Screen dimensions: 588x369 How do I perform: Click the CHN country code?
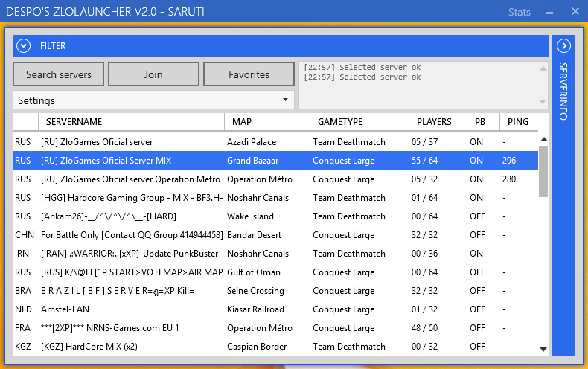pyautogui.click(x=25, y=235)
